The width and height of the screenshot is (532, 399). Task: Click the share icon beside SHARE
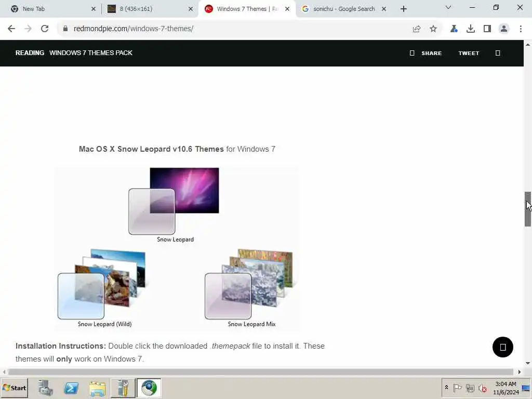click(412, 53)
